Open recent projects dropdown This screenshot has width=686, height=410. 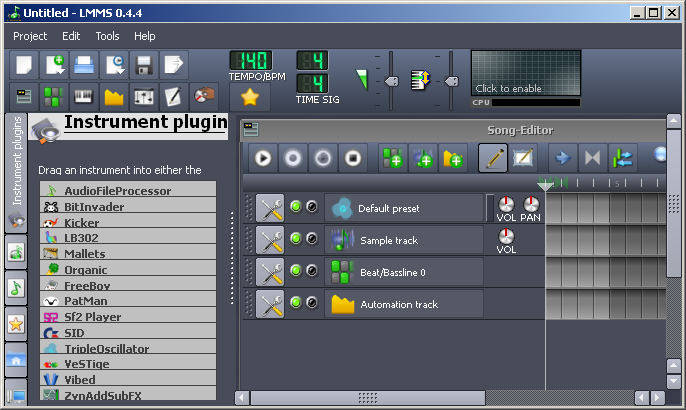click(x=114, y=66)
